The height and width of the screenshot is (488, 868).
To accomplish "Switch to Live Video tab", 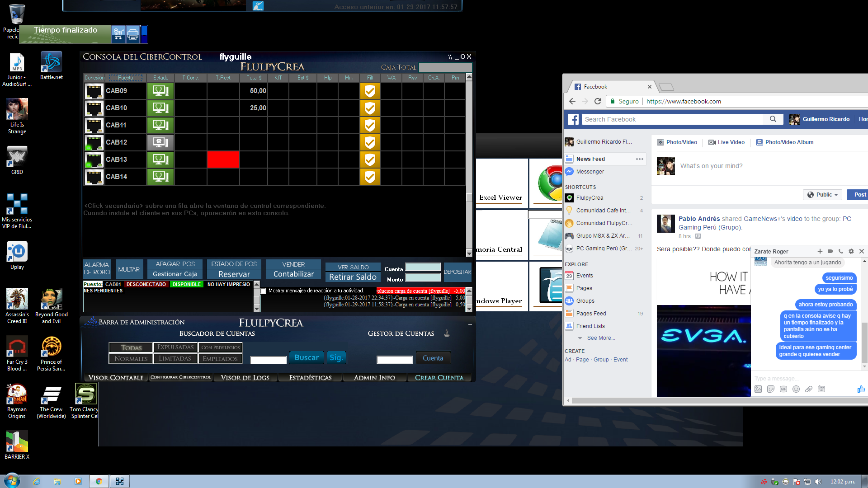I will point(726,142).
